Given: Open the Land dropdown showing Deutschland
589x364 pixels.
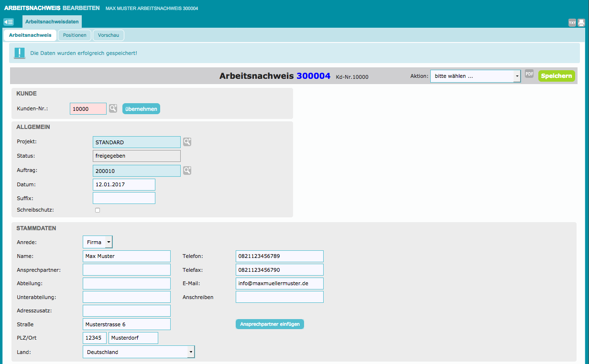Looking at the screenshot, I should coord(139,352).
